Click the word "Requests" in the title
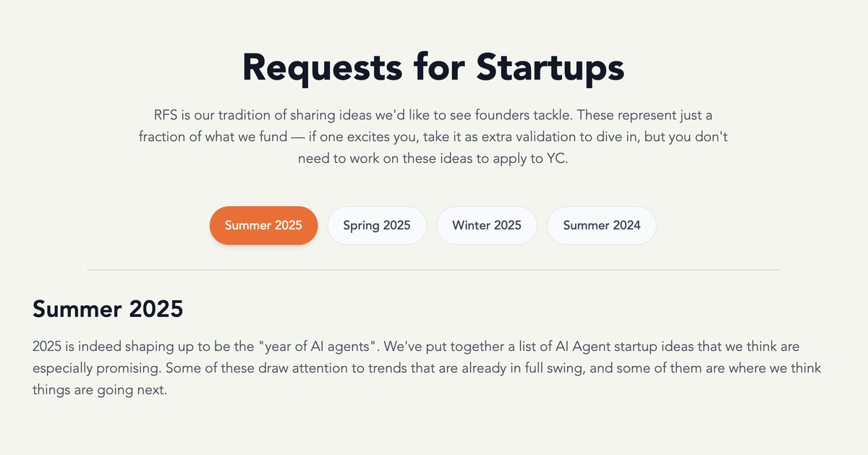The image size is (868, 455). tap(322, 67)
